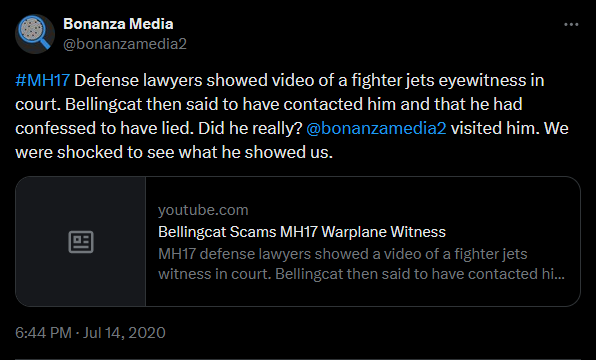Screen dimensions: 596x360
Task: Click the @bonanzamedia2 handle under the name
Action: 125,44
